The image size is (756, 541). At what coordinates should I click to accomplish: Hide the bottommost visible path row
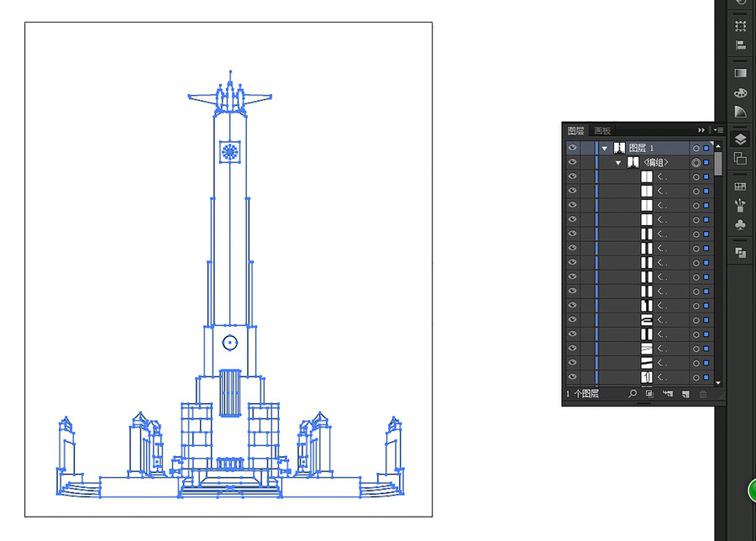[572, 376]
